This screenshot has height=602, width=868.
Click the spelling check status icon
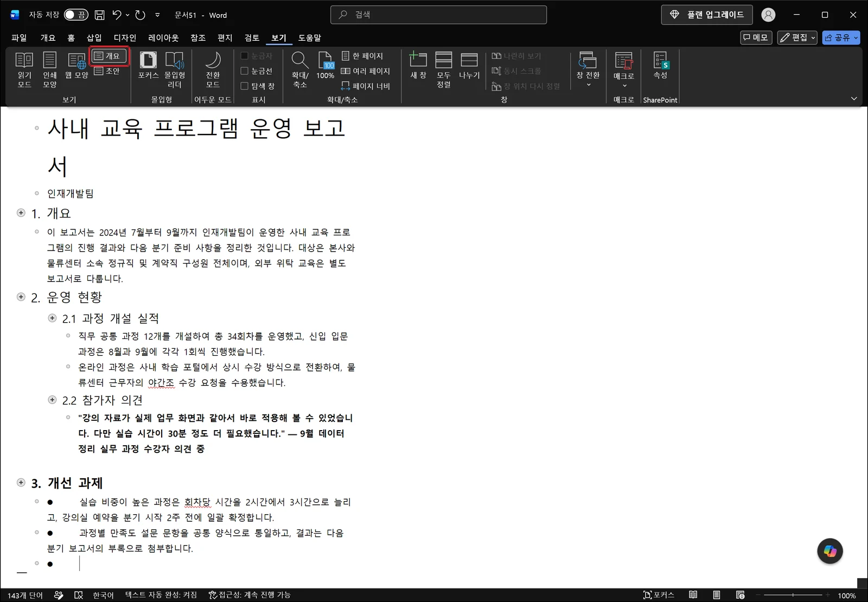tap(79, 595)
